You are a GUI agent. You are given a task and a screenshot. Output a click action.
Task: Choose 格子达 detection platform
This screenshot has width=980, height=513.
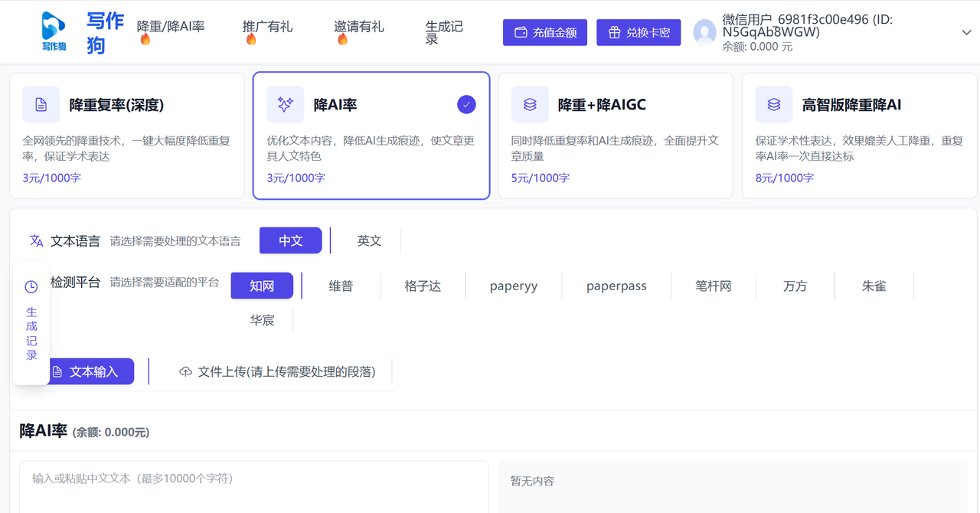pyautogui.click(x=423, y=286)
